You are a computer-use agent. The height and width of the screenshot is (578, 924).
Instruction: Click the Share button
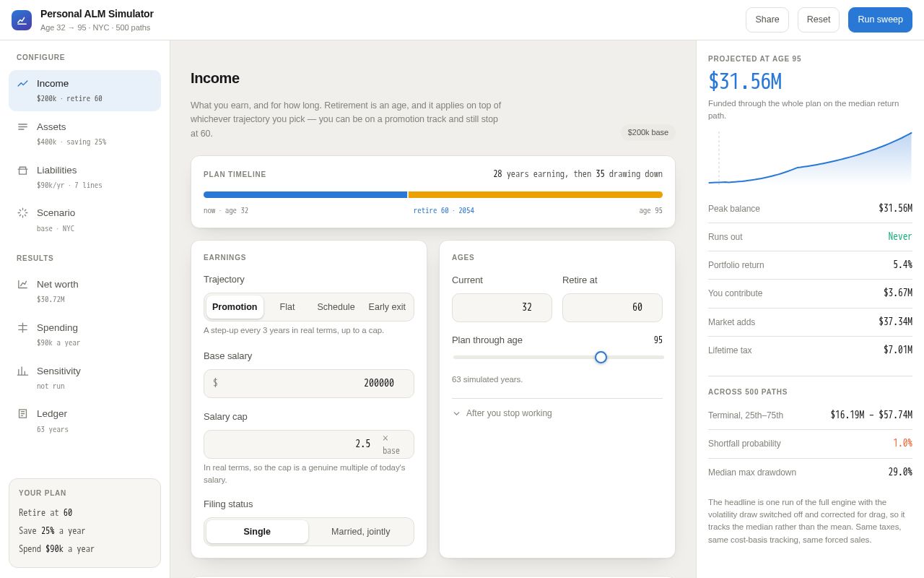(x=767, y=20)
